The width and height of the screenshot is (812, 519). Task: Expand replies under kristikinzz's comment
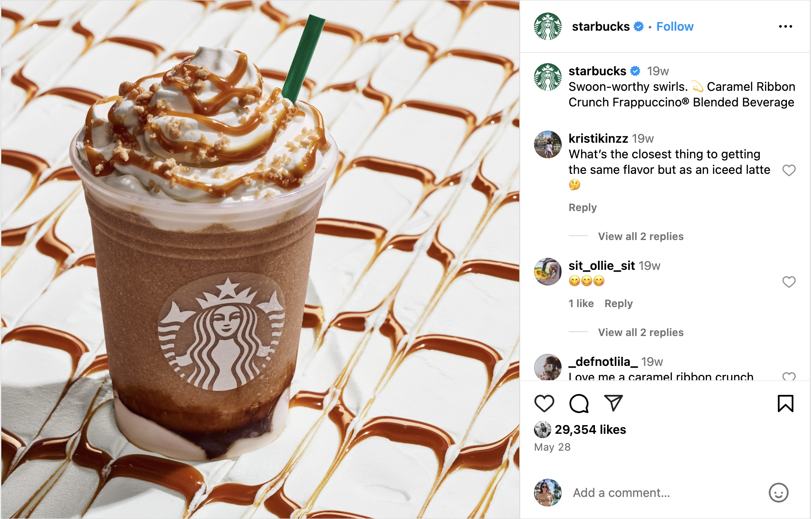[x=640, y=236]
